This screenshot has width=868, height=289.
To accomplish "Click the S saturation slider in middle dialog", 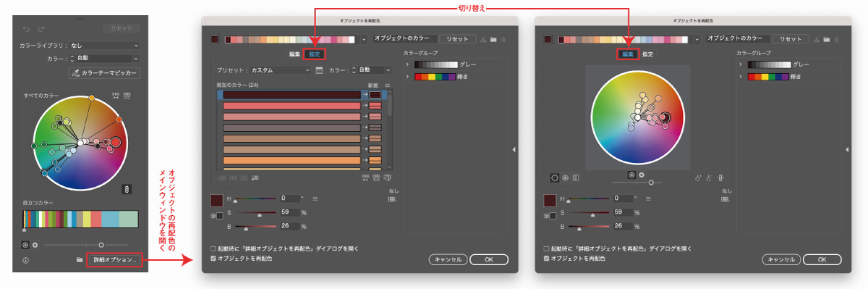I will click(255, 214).
